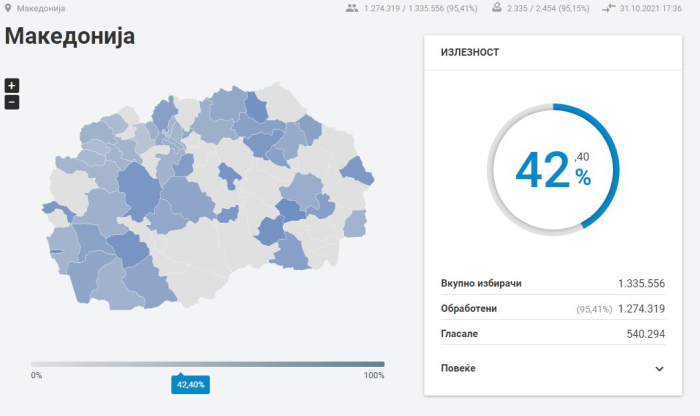Click the turnout gradient legend bar

(x=208, y=364)
